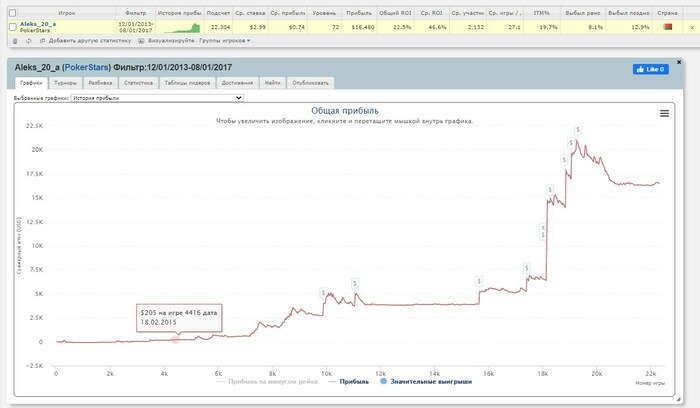
Task: Toggle the 'Значительные выигрыши' series in the legend
Action: pyautogui.click(x=426, y=382)
